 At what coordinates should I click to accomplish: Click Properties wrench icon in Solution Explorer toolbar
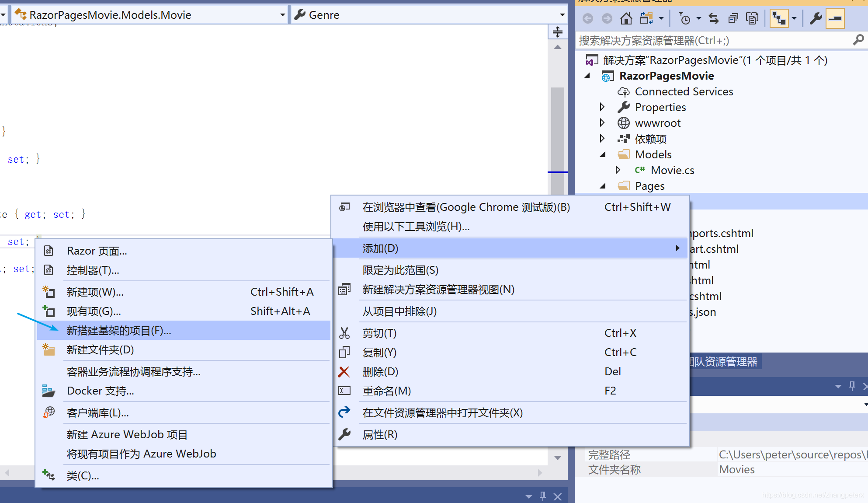tap(816, 18)
